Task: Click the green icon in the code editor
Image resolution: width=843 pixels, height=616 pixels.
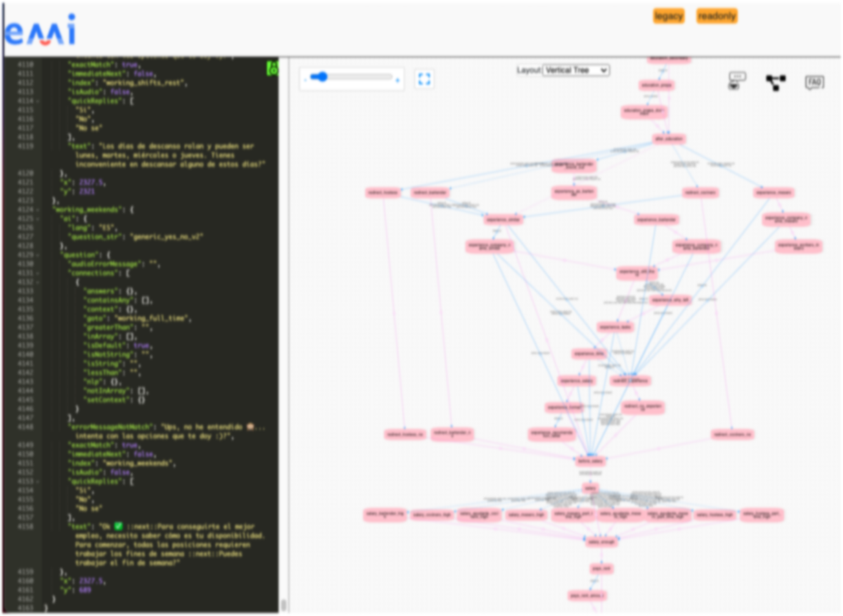Action: pos(272,67)
